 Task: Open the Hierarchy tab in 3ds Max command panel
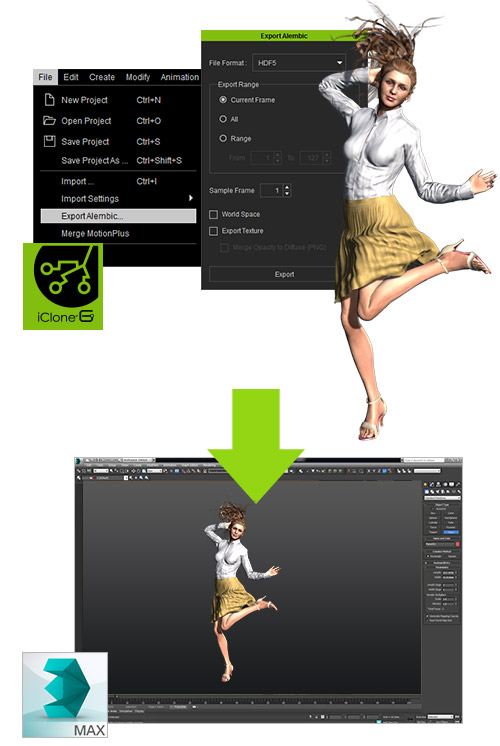439,484
